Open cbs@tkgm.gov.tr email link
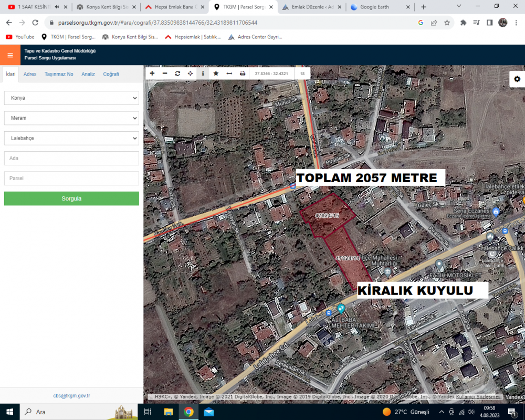 [71, 395]
